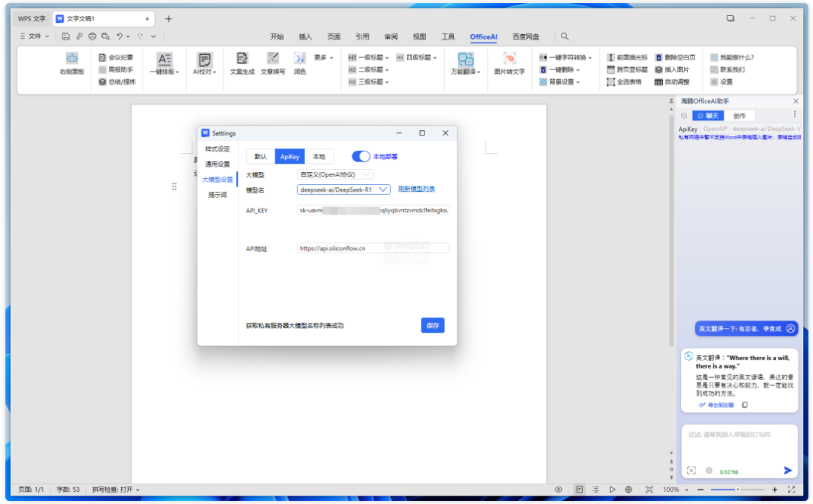Screen dimensions: 813x504
Task: Click the 刷新模型列表 link
Action: tap(416, 190)
